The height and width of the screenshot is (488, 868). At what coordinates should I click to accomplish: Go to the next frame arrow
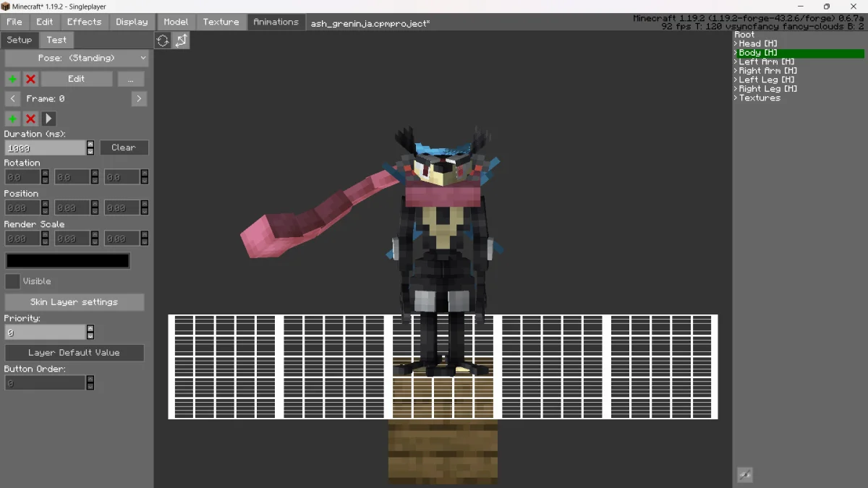click(140, 98)
